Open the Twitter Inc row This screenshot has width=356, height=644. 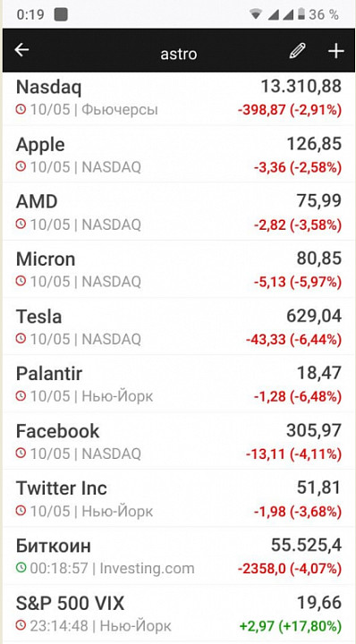pyautogui.click(x=178, y=498)
